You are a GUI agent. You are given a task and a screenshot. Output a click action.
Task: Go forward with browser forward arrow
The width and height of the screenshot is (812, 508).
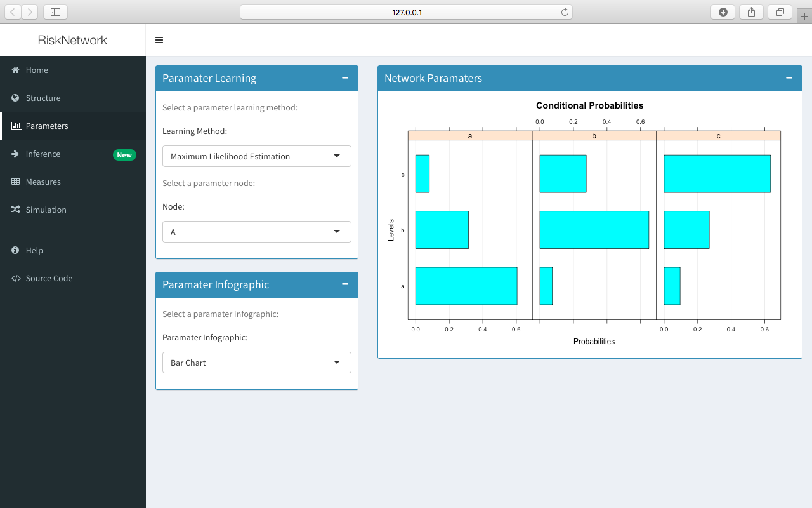[x=30, y=11]
